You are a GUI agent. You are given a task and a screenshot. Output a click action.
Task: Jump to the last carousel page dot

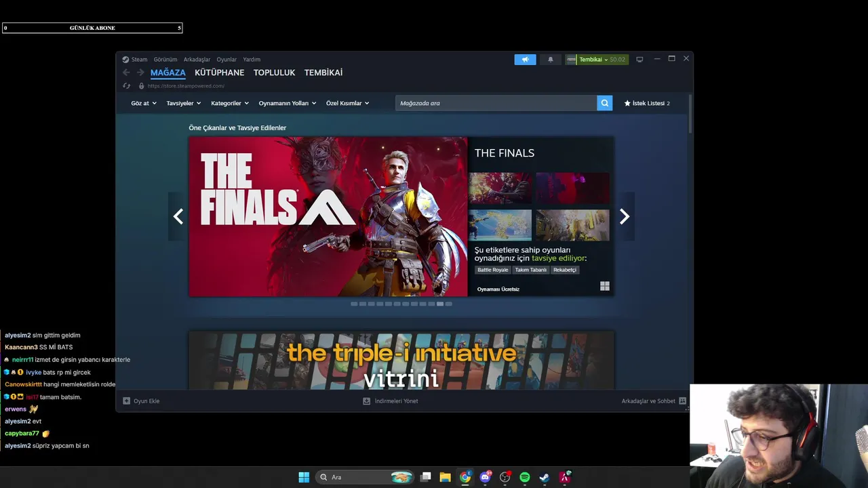(x=448, y=304)
